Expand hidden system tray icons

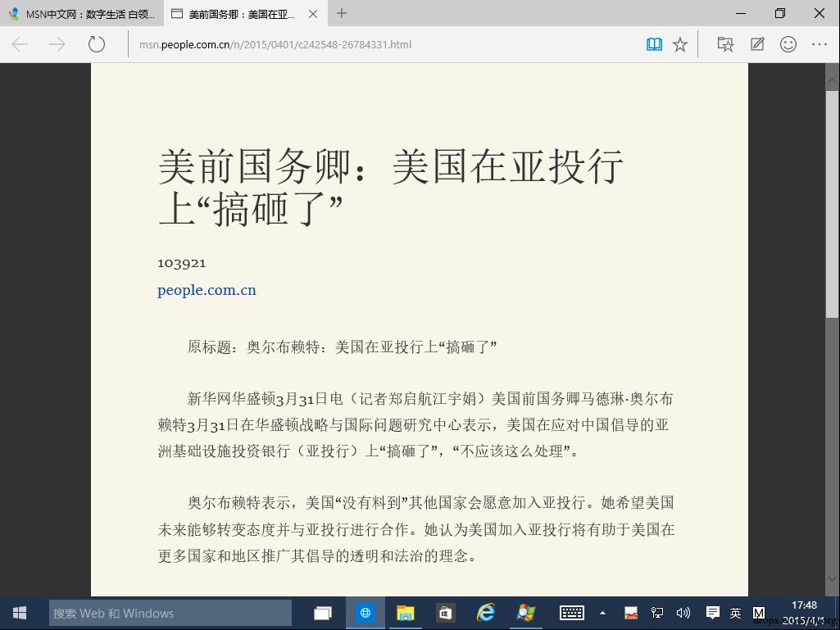(603, 613)
